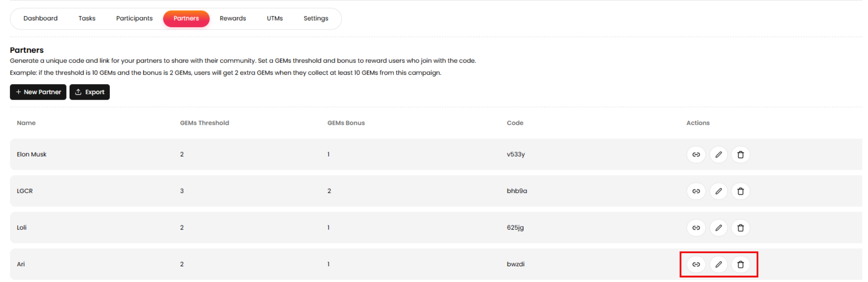Delete the LGCR partner
The image size is (868, 282).
(741, 191)
